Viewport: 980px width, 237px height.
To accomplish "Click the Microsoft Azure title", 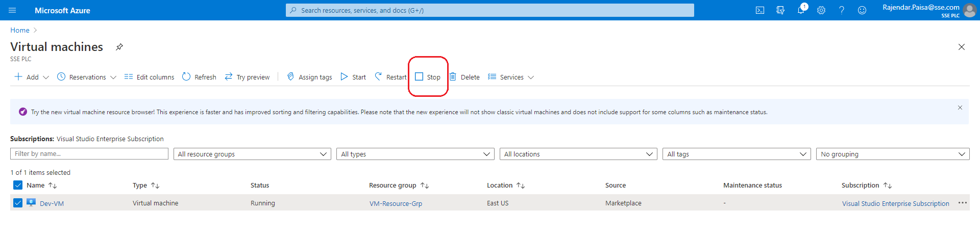I will pos(62,10).
